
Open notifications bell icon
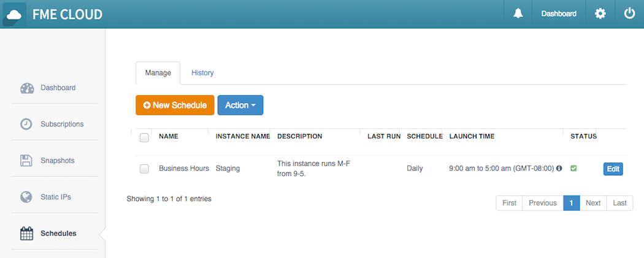[x=518, y=14]
